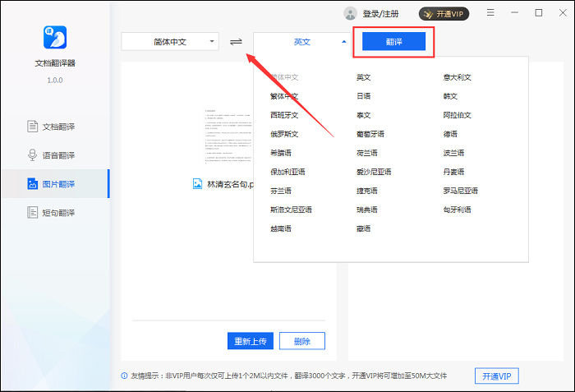Open the hamburger menu icon in title bar

click(x=490, y=13)
